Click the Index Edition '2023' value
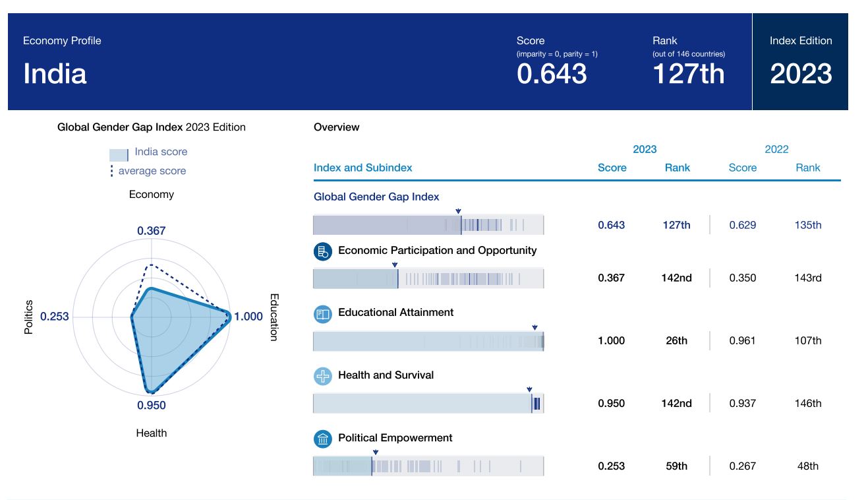The image size is (868, 500). coord(801,73)
